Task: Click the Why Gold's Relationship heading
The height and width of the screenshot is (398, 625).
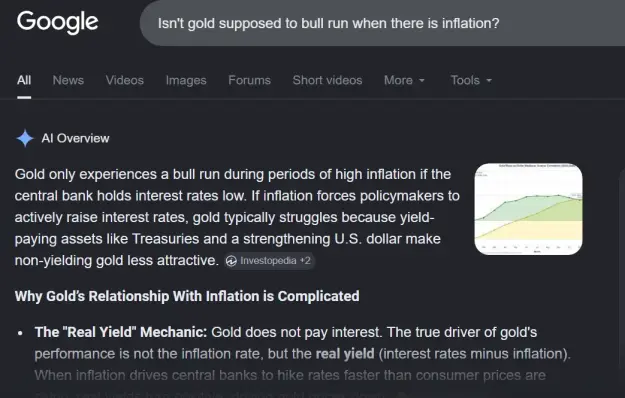Action: [x=187, y=296]
